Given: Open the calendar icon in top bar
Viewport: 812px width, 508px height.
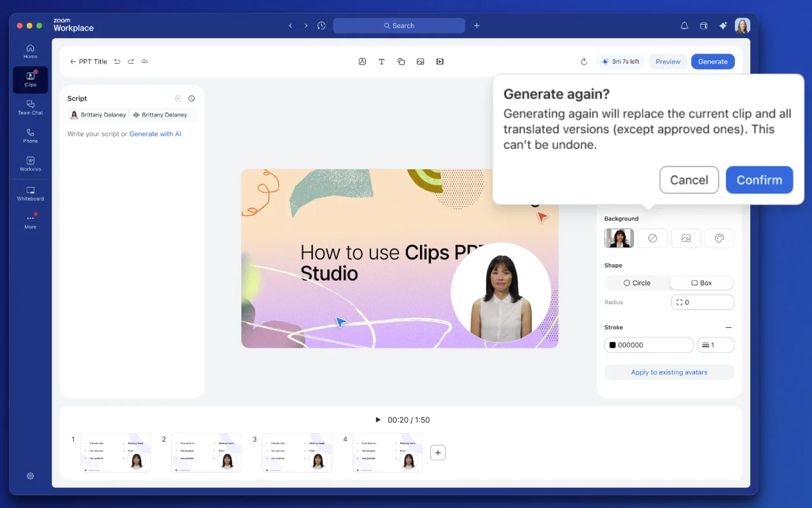Looking at the screenshot, I should (x=704, y=25).
